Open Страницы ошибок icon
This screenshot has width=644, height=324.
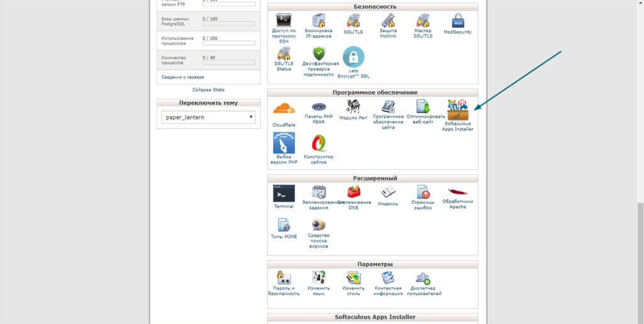[x=423, y=192]
